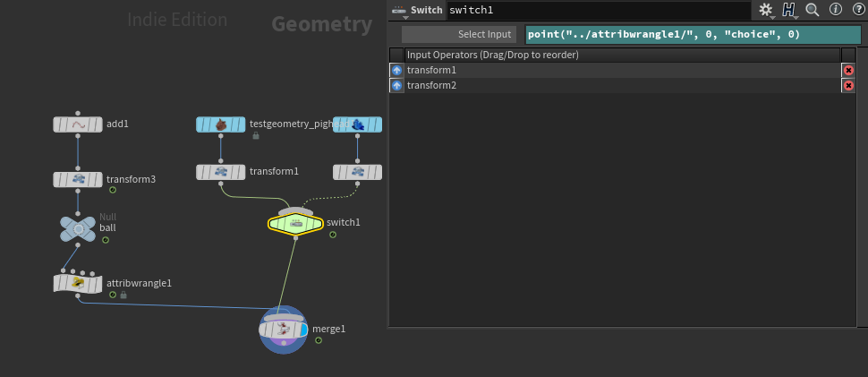This screenshot has width=868, height=377.
Task: Click the switch1 node label
Action: coord(344,222)
